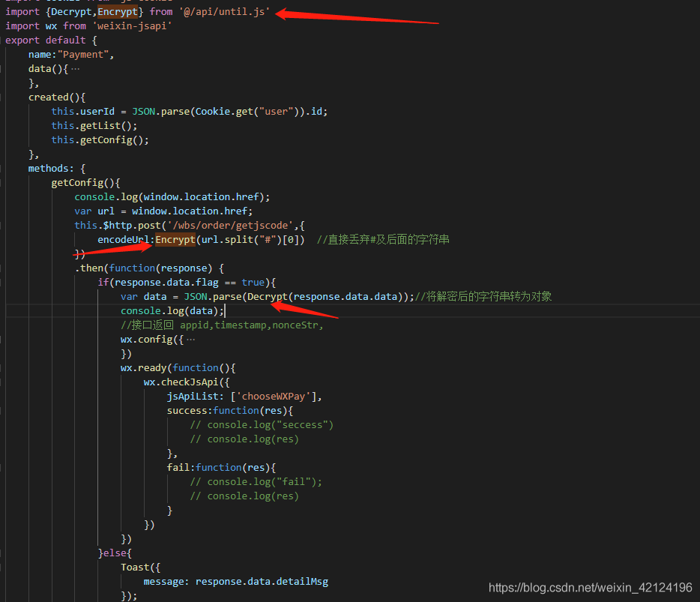Click commented 'console.log("seccess")' line
Screen dimensions: 700x602
coord(262,425)
